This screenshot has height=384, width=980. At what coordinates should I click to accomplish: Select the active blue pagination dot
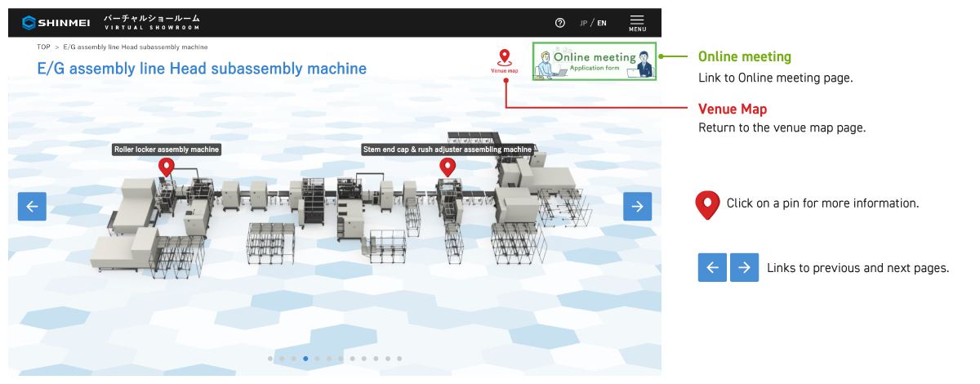click(x=305, y=358)
